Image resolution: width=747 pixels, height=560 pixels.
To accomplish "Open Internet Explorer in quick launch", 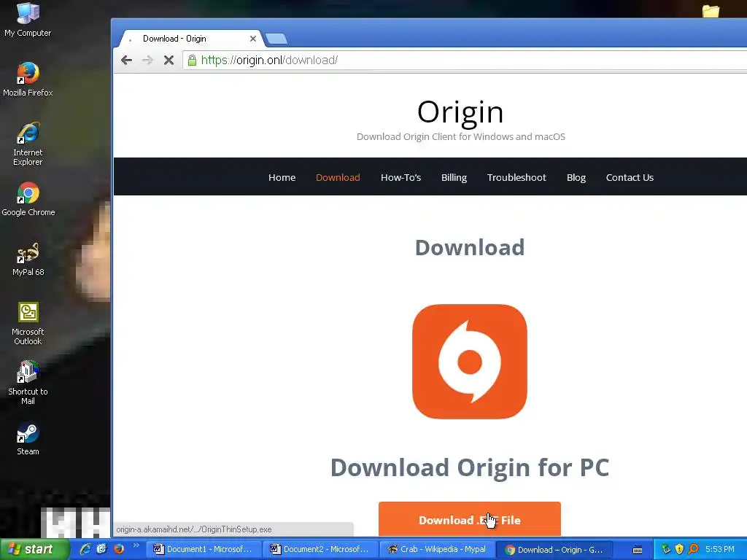I will point(85,549).
